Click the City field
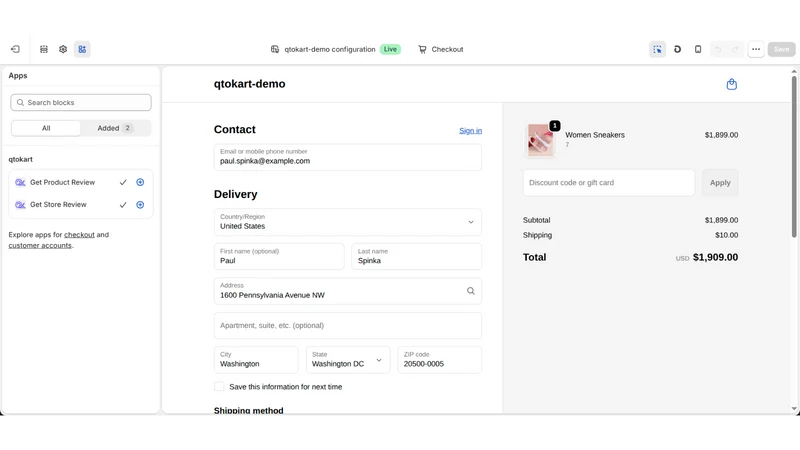Image resolution: width=800 pixels, height=450 pixels. click(x=256, y=360)
